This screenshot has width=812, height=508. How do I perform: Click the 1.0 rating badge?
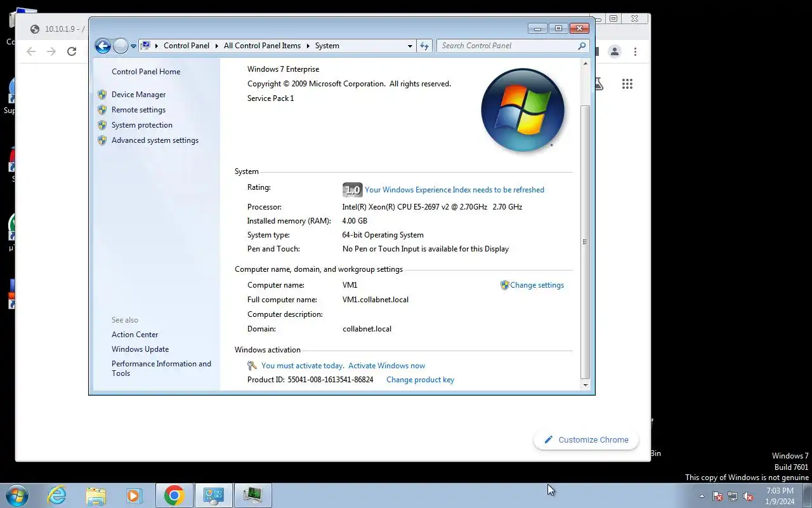pos(352,190)
